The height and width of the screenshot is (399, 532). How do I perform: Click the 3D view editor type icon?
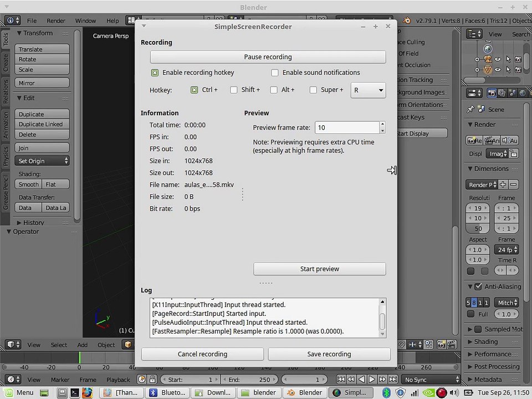tap(13, 344)
